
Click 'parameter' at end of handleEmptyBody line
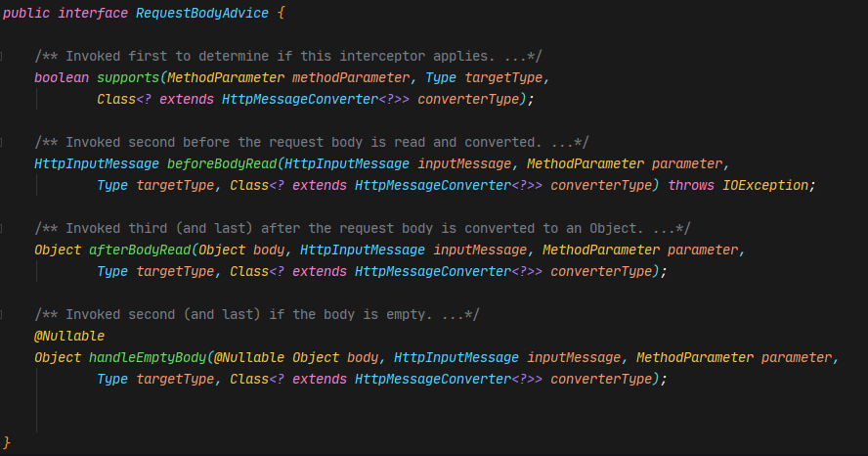[x=797, y=358]
